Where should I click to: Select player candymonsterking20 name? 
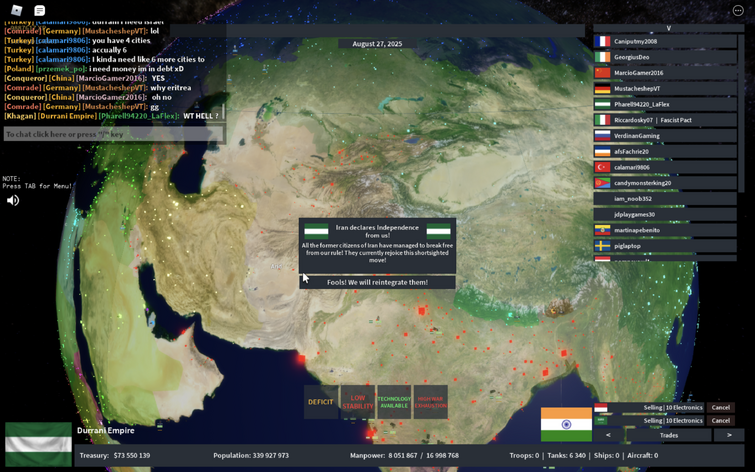pos(642,183)
